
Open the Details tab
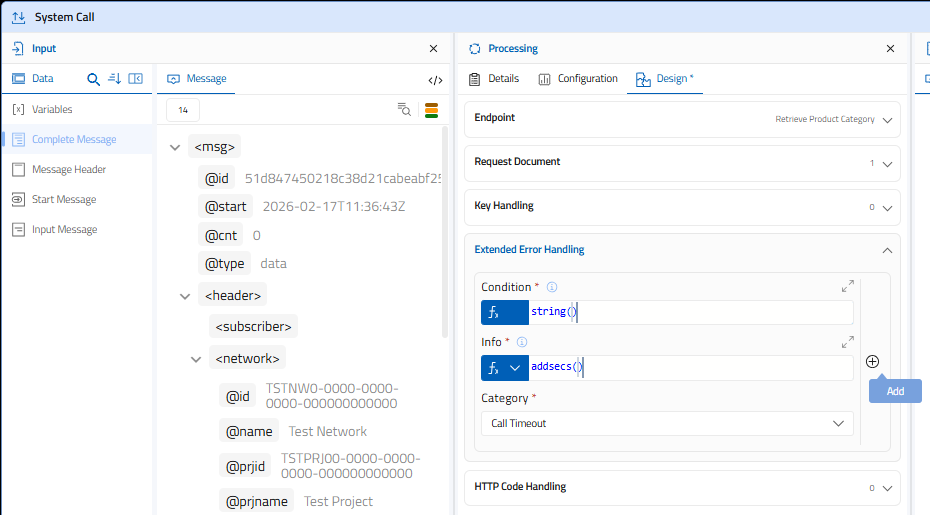pyautogui.click(x=494, y=79)
